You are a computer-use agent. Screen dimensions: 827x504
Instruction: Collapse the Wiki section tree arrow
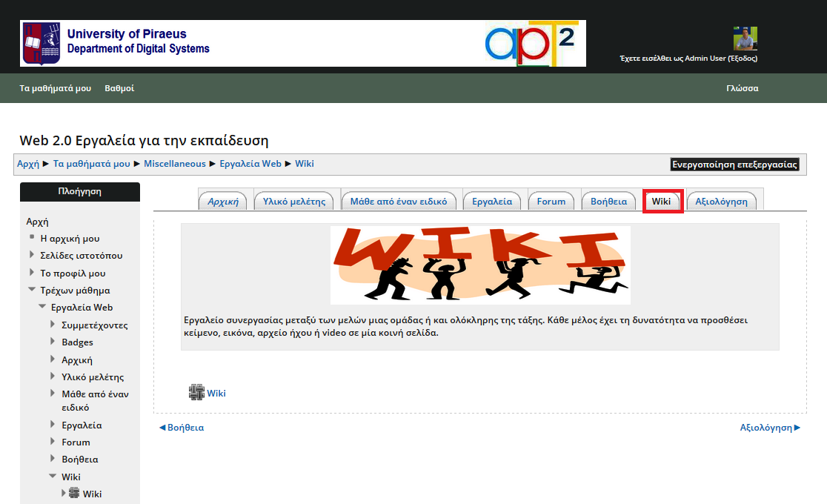pyautogui.click(x=53, y=476)
